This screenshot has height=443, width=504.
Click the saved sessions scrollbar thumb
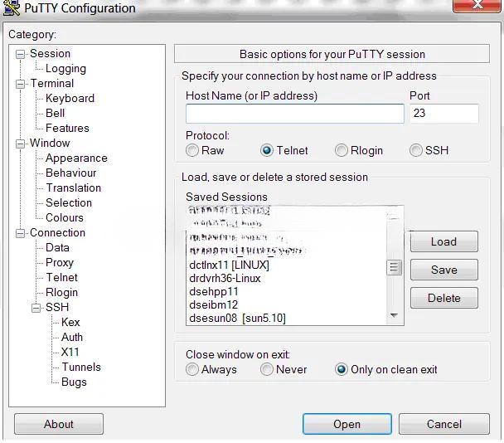coord(394,268)
